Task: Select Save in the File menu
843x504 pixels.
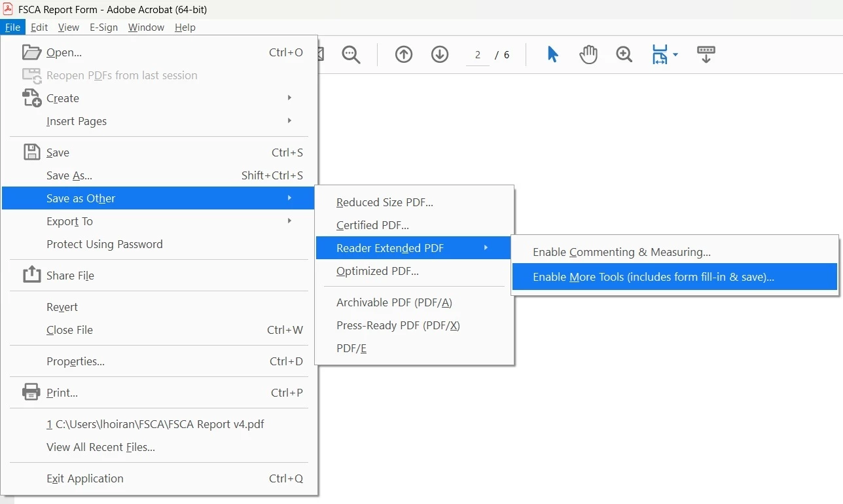Action: coord(159,153)
